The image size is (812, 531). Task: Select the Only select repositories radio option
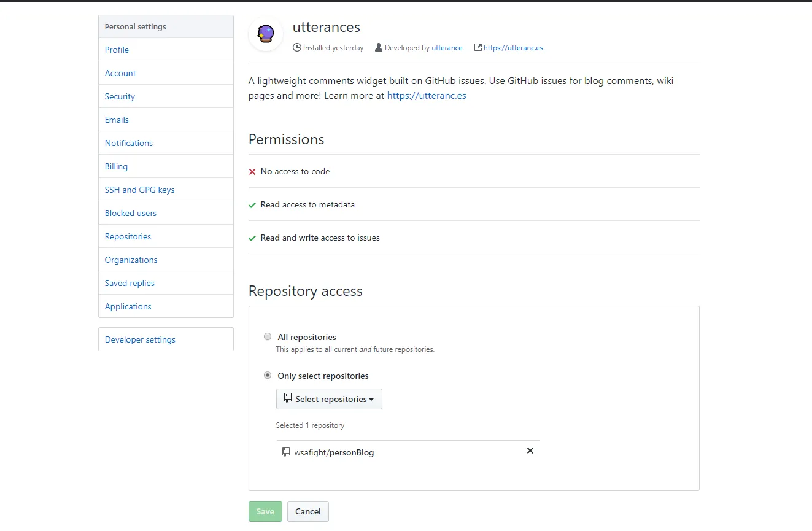pyautogui.click(x=268, y=375)
